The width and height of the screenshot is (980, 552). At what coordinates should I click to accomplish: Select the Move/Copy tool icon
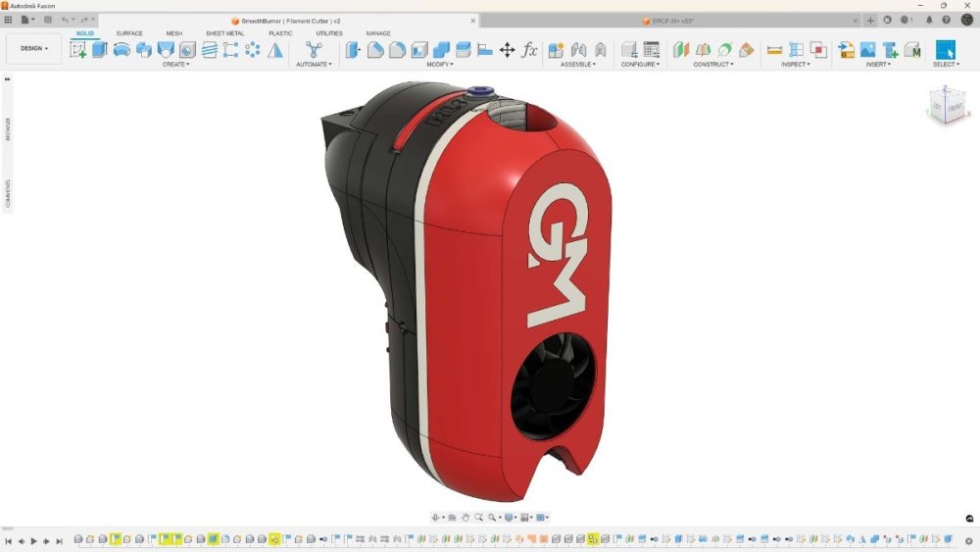coord(507,49)
